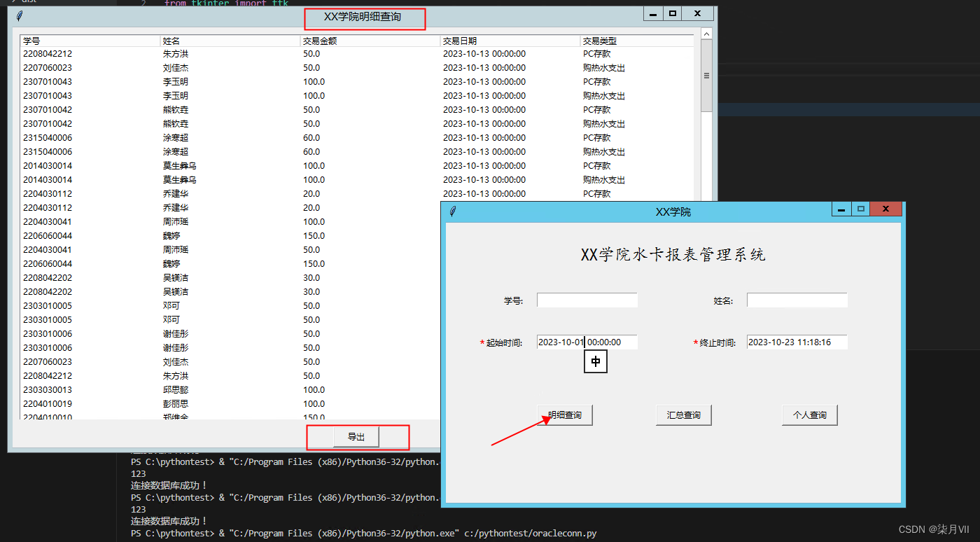Select the 100.0 amount for 周沛瑶
Screen dimensions: 980x542
coord(314,221)
